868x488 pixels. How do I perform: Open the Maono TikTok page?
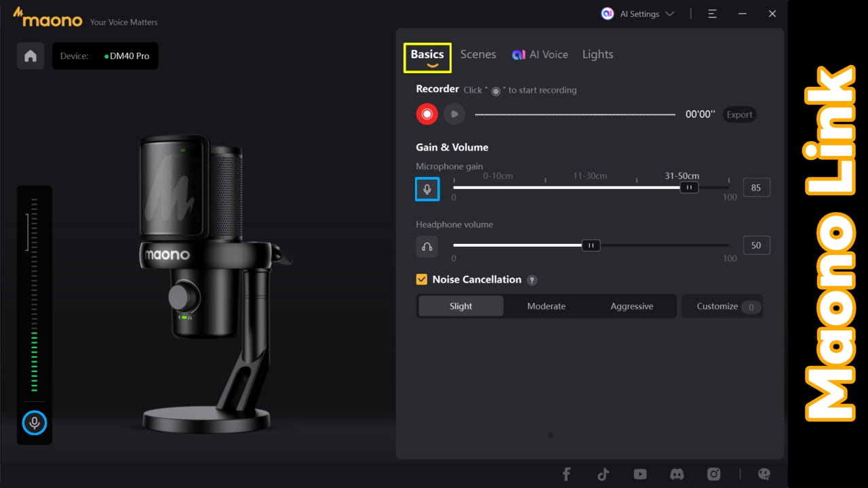[x=603, y=474]
